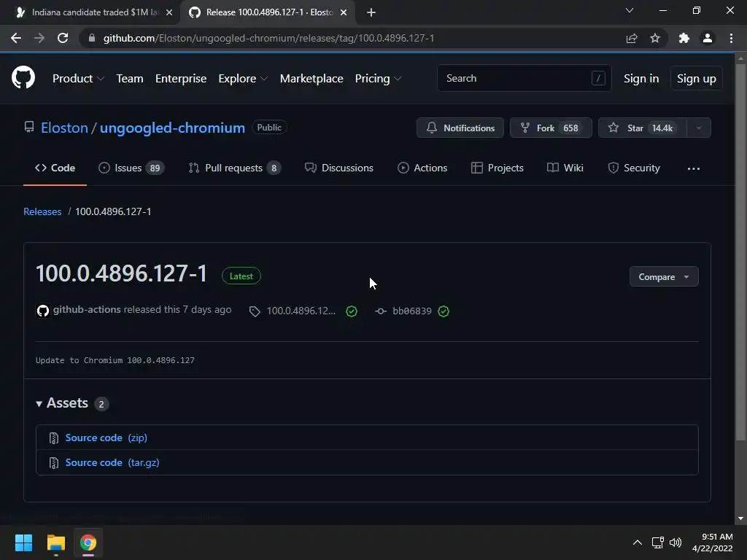Click the Sign up button
This screenshot has height=560, width=747.
tap(697, 79)
